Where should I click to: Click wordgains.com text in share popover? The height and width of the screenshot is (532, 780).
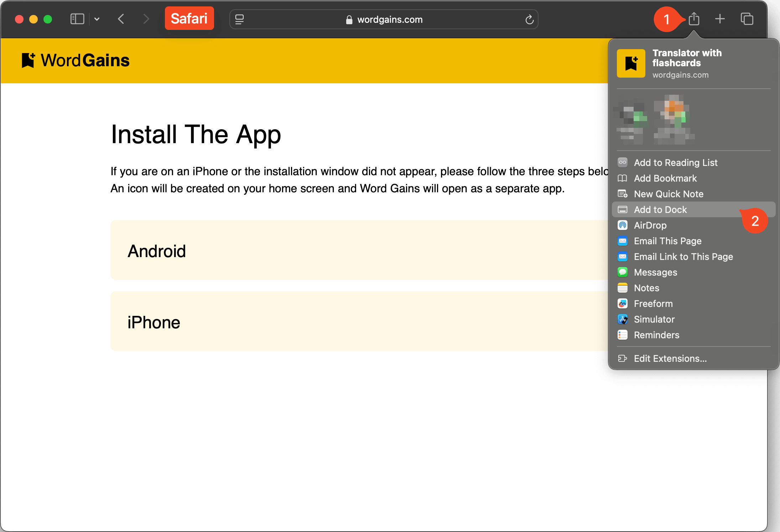(680, 75)
